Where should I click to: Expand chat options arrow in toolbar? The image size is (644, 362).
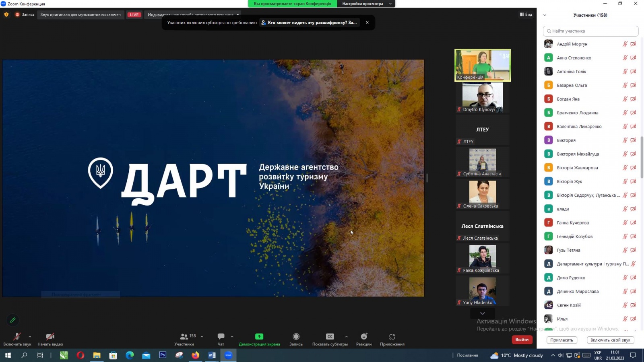pos(232,336)
